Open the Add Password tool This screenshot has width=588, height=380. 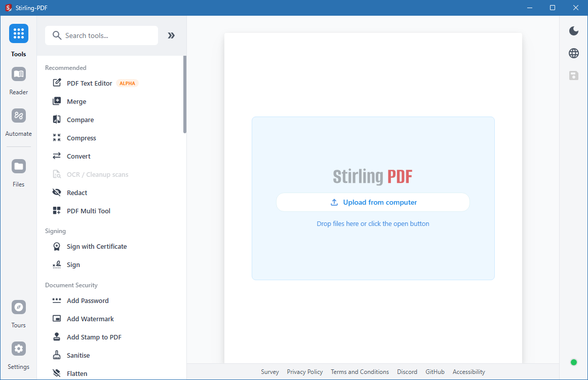point(87,300)
